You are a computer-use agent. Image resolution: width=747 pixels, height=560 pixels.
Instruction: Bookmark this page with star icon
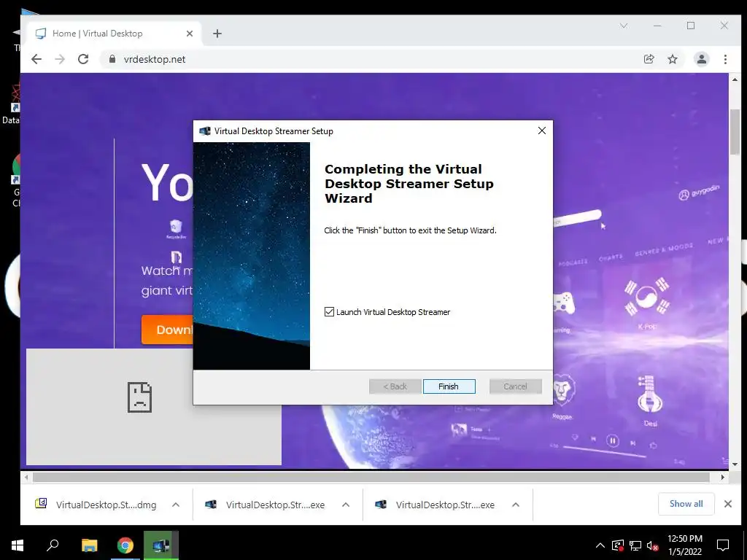(x=672, y=59)
